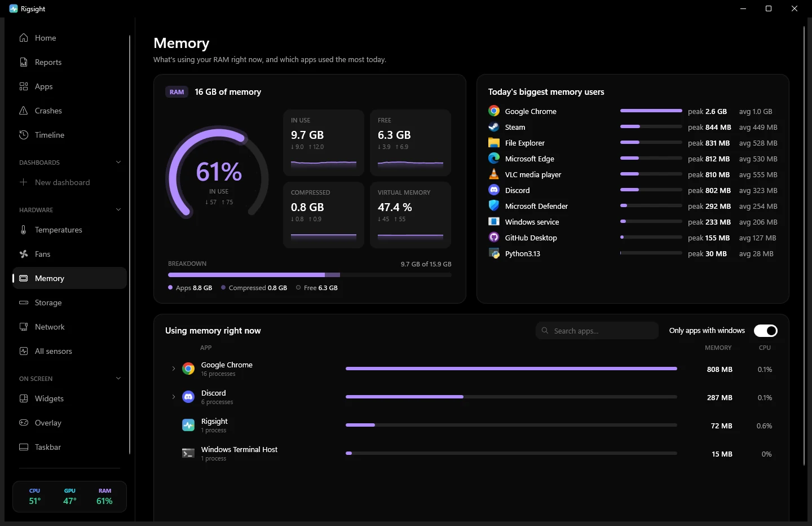Open the Apps page
Viewport: 812px width, 526px height.
click(x=70, y=86)
